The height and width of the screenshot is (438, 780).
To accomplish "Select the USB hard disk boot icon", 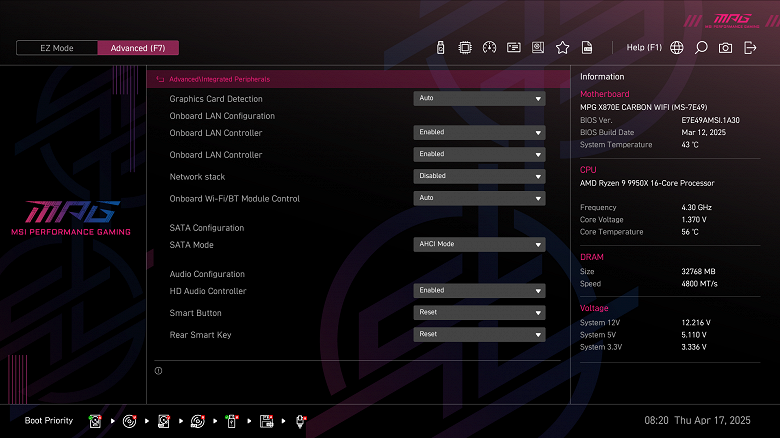I will 164,421.
